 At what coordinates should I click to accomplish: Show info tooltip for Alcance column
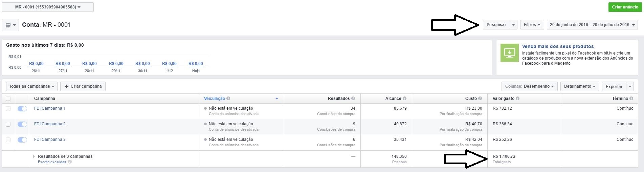(x=404, y=99)
